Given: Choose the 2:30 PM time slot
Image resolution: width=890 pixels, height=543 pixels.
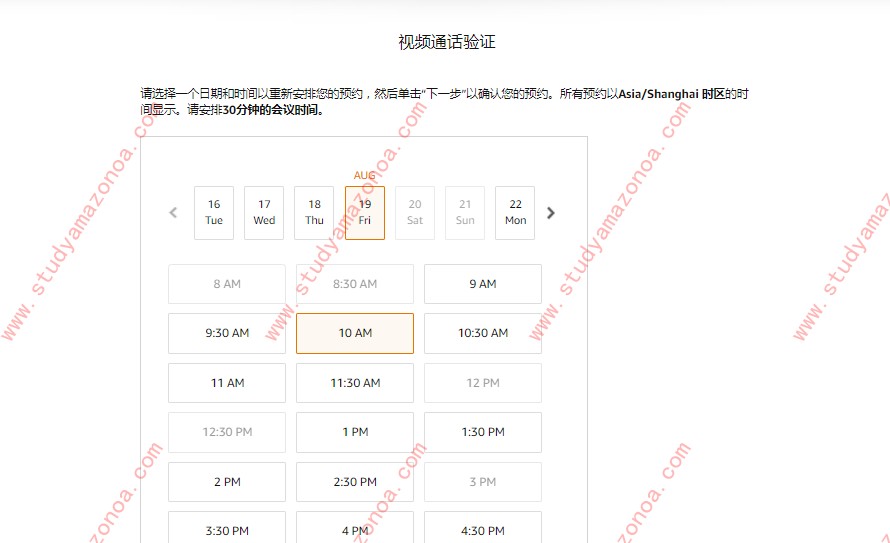Looking at the screenshot, I should [355, 482].
